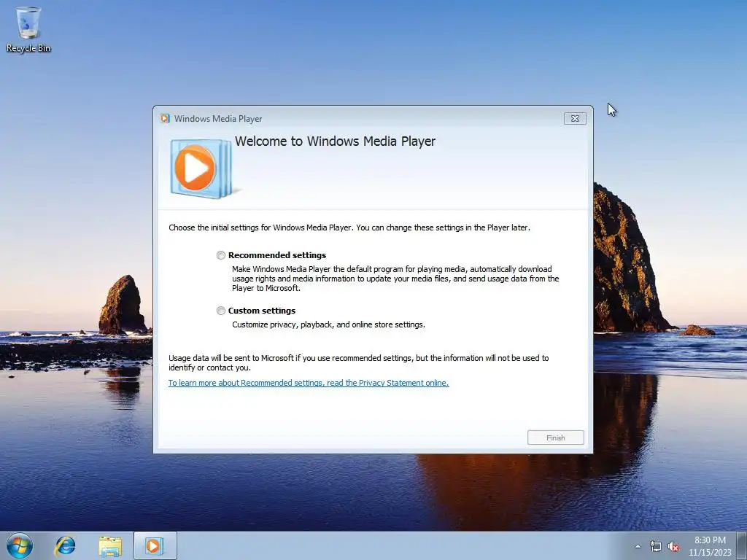
Task: Click the Show desktop strip at taskbar end
Action: pos(742,545)
